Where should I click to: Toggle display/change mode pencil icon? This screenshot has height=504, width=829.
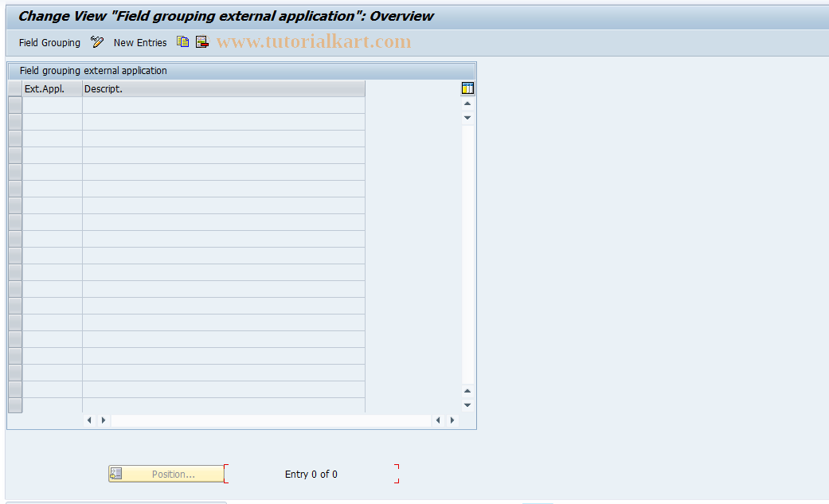click(x=96, y=42)
